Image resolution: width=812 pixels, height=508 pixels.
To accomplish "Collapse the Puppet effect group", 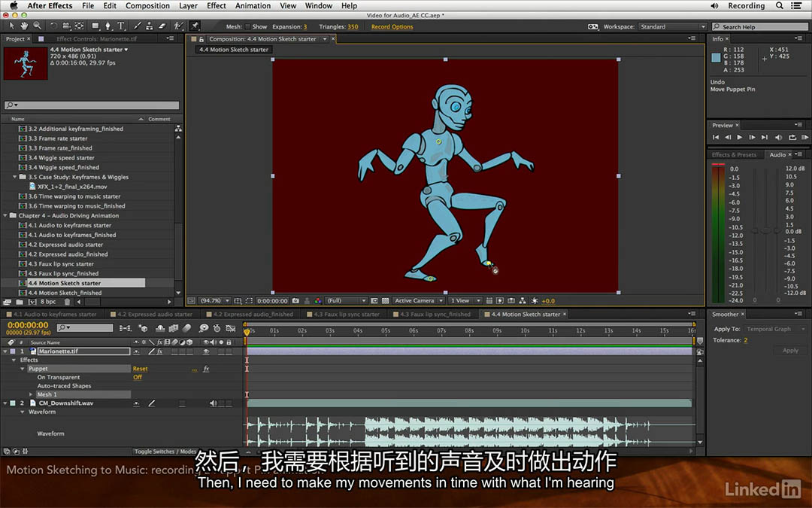I will [23, 369].
